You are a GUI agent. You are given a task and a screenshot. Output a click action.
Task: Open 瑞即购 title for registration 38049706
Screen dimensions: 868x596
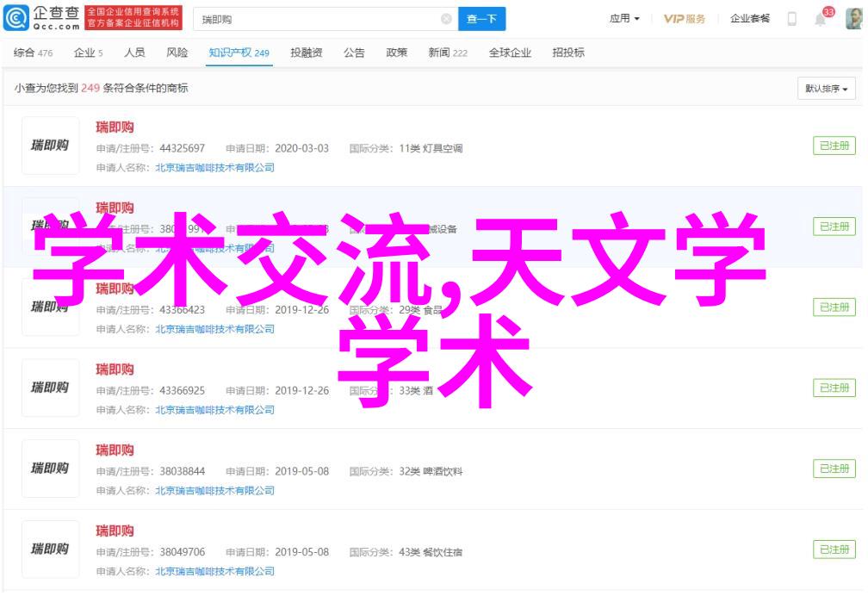coord(115,531)
